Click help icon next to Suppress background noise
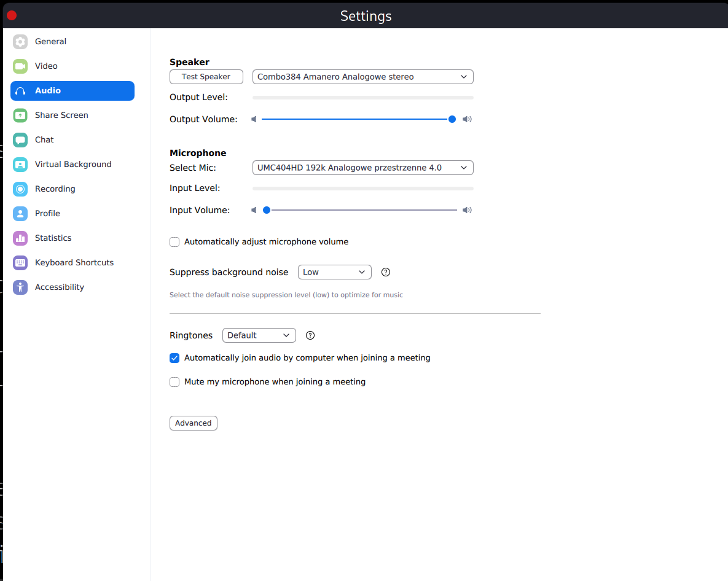The width and height of the screenshot is (728, 581). 385,273
